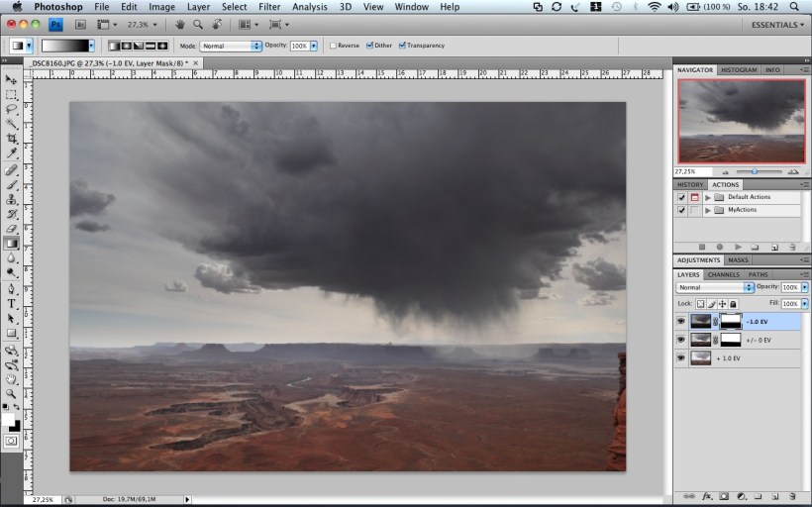Select the Gradient tool in toolbox
The height and width of the screenshot is (507, 812).
pos(11,243)
